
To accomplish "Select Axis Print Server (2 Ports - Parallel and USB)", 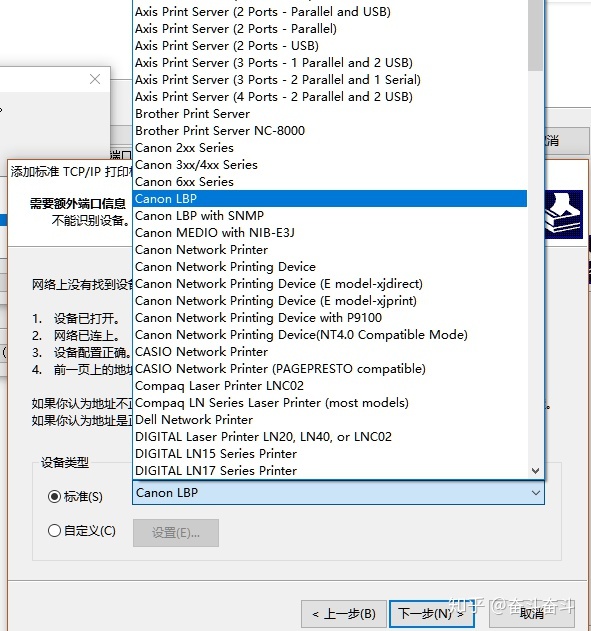I will coord(330,12).
